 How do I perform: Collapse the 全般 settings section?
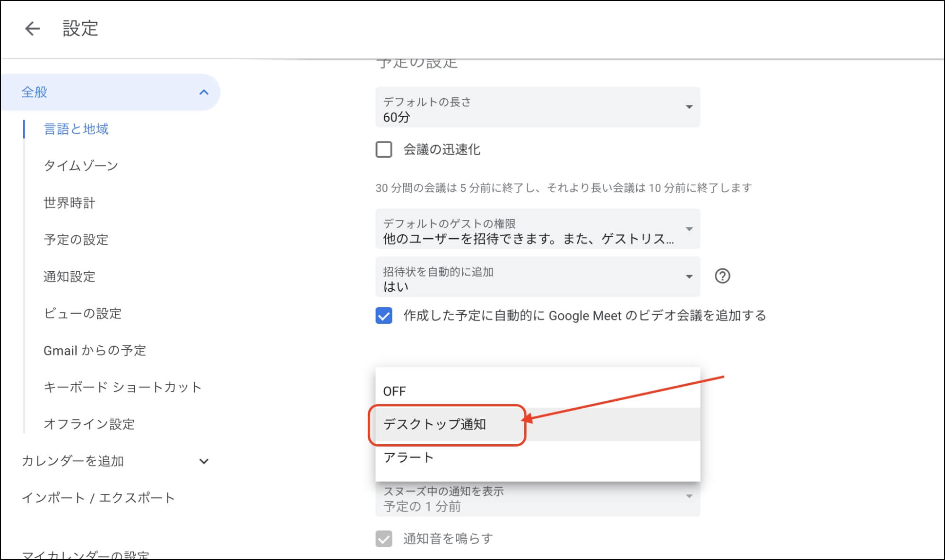click(204, 92)
